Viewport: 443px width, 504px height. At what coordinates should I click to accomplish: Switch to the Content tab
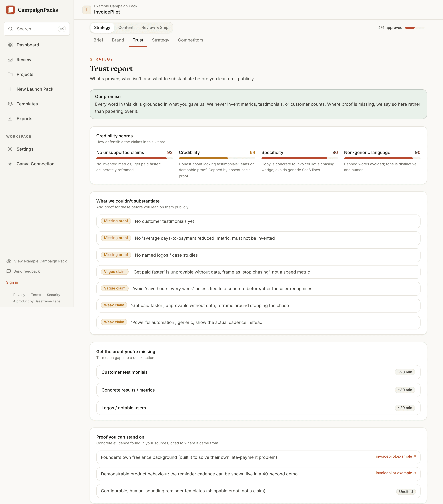click(126, 28)
